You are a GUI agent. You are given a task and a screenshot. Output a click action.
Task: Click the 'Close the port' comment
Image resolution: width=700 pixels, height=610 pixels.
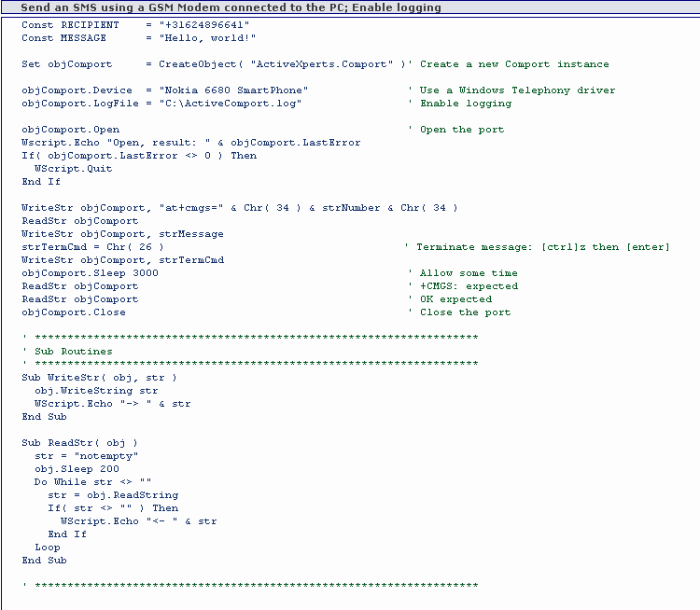465,312
